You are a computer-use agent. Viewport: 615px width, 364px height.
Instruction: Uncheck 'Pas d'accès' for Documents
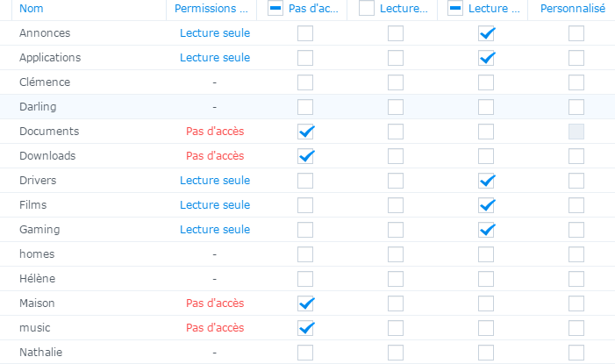point(305,132)
